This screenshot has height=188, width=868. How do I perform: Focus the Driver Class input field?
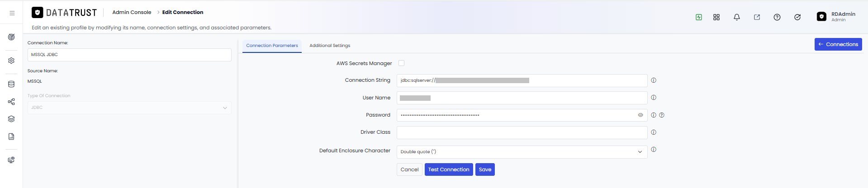pyautogui.click(x=522, y=132)
